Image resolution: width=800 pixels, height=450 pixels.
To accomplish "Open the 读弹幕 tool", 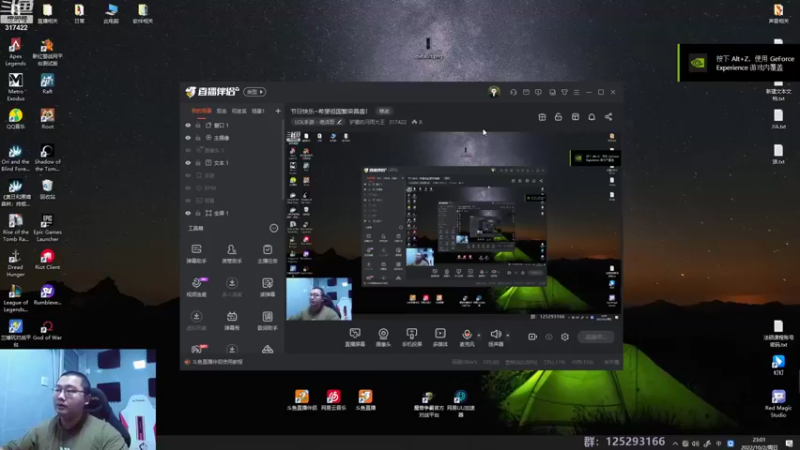I will [267, 287].
